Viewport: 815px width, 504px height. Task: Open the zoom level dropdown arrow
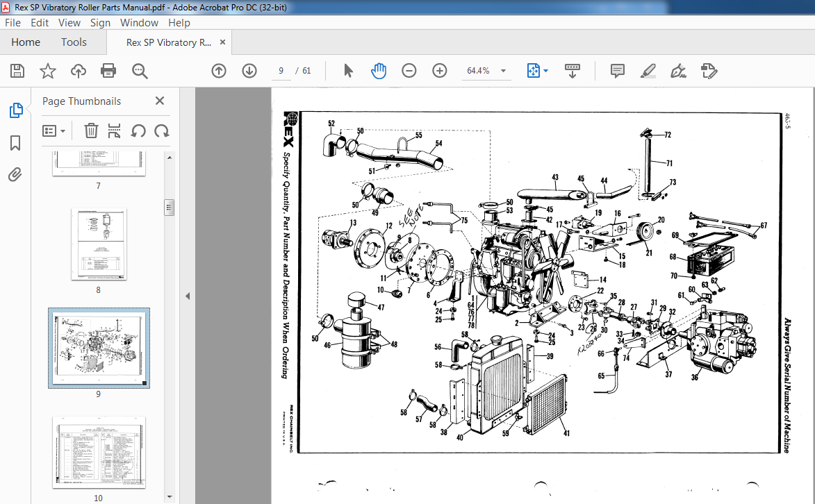coord(503,72)
